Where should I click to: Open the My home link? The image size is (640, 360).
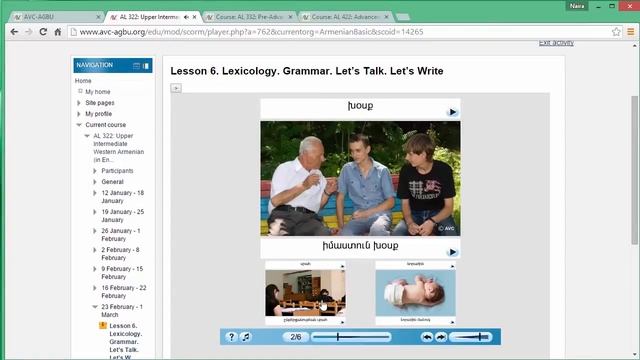(x=98, y=92)
